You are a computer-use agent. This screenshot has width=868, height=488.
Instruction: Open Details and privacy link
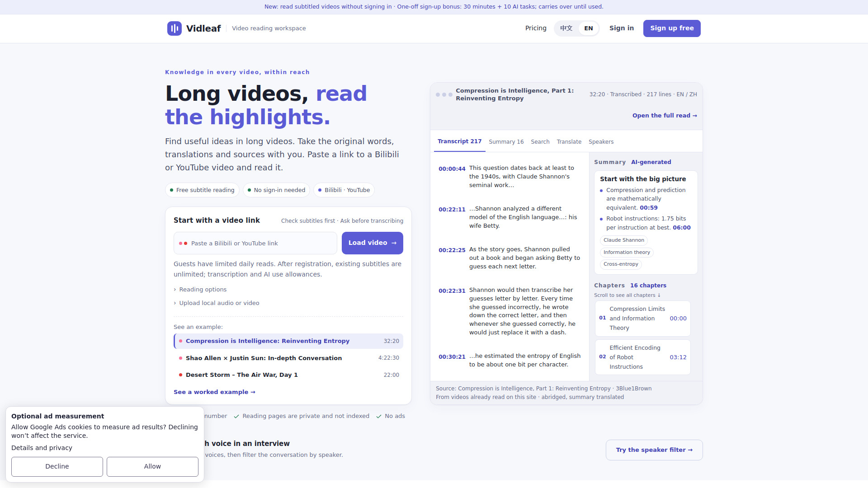click(42, 448)
